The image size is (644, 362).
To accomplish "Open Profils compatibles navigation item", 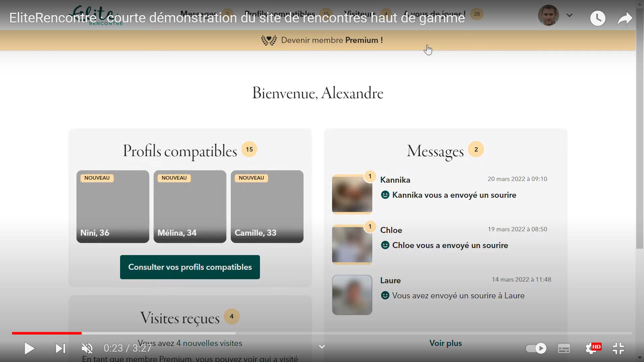I will (x=280, y=14).
